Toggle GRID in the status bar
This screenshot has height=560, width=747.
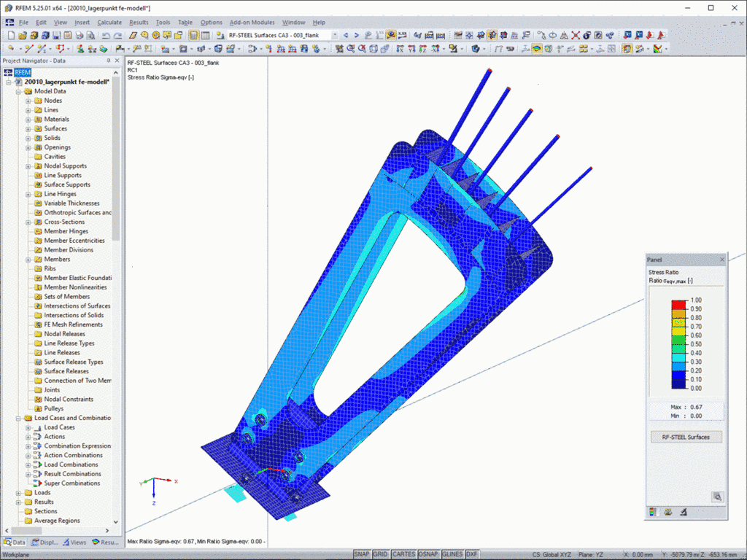point(380,554)
